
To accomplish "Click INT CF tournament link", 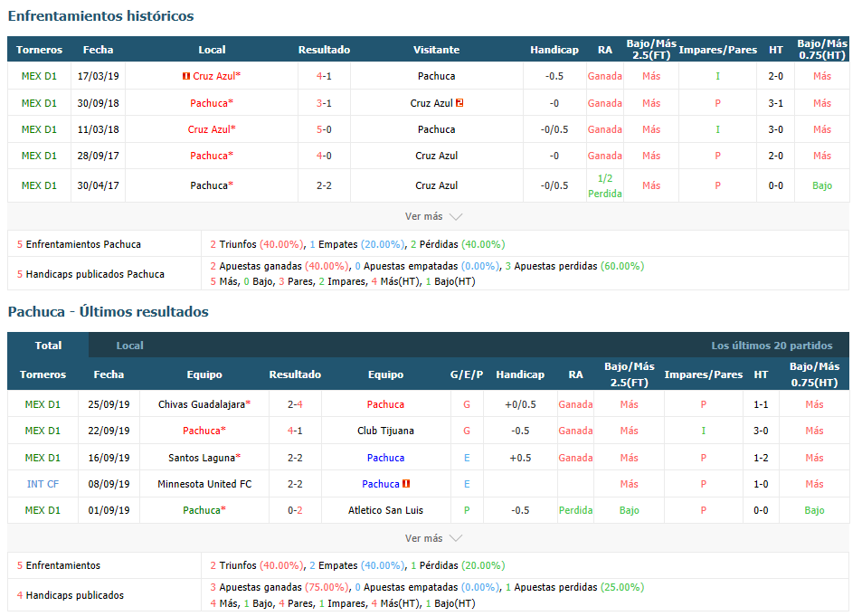I will coord(43,484).
